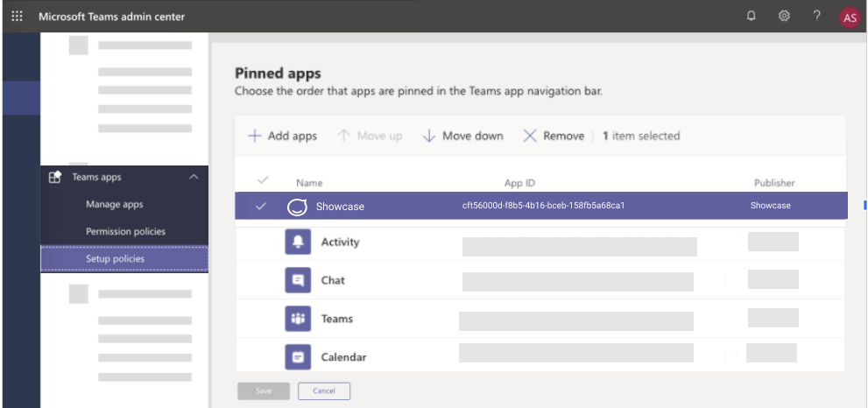Open Permission policies in sidebar
Viewport: 868px width, 408px height.
tap(125, 231)
